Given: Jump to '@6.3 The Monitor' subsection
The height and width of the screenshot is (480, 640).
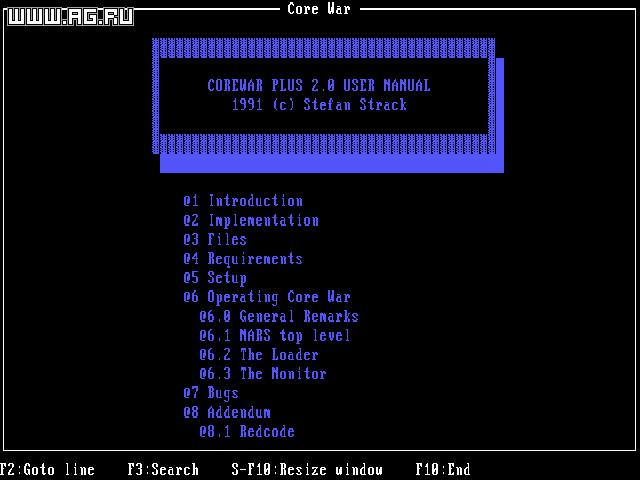Looking at the screenshot, I should pos(263,374).
